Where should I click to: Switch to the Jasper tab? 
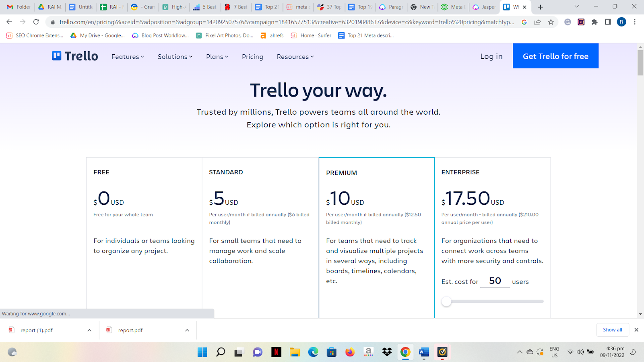(x=484, y=7)
